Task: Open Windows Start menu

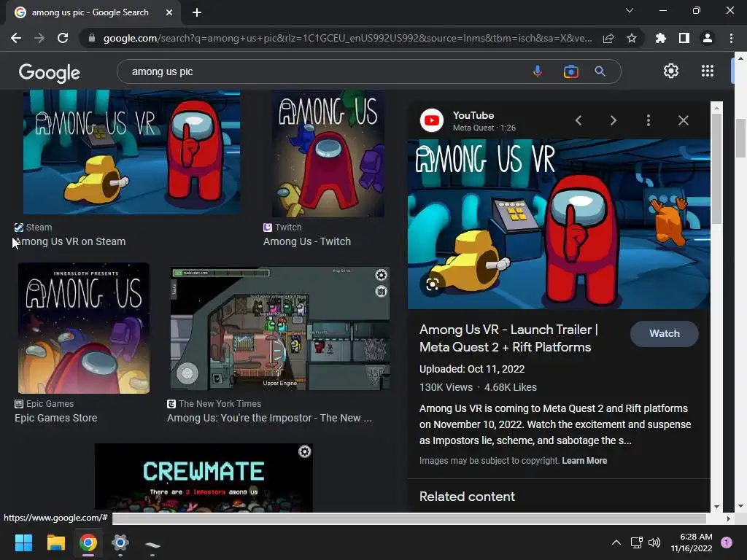Action: [x=23, y=542]
